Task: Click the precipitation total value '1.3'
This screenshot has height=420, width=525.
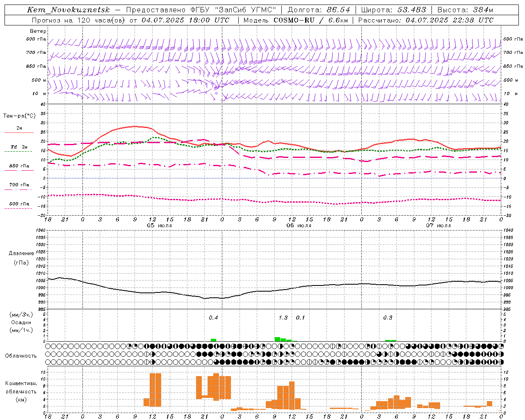Action: coord(283,317)
